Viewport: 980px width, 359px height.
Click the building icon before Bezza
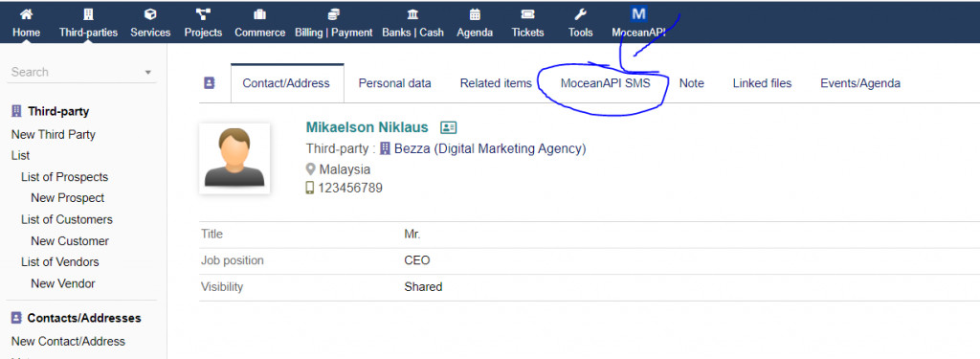pyautogui.click(x=385, y=148)
